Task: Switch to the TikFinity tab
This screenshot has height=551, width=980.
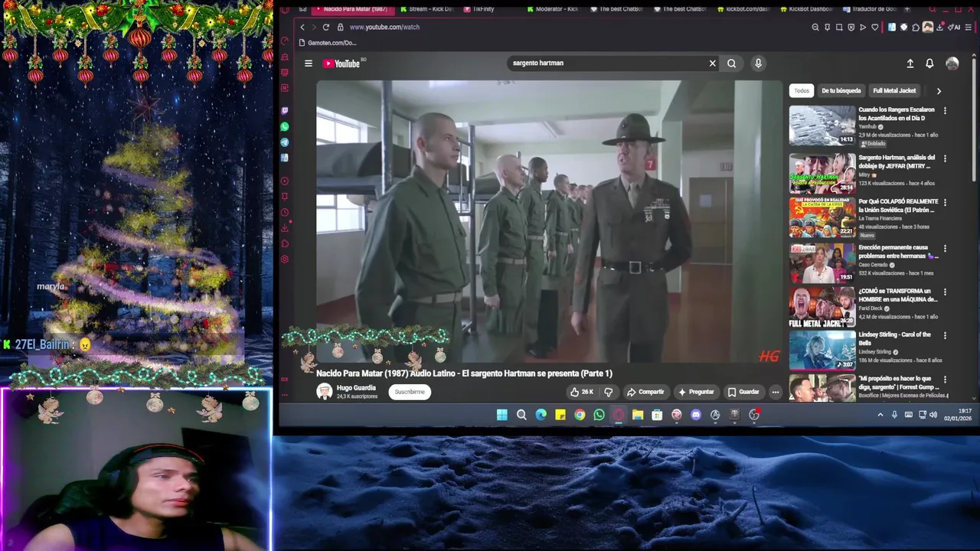Action: (x=479, y=9)
